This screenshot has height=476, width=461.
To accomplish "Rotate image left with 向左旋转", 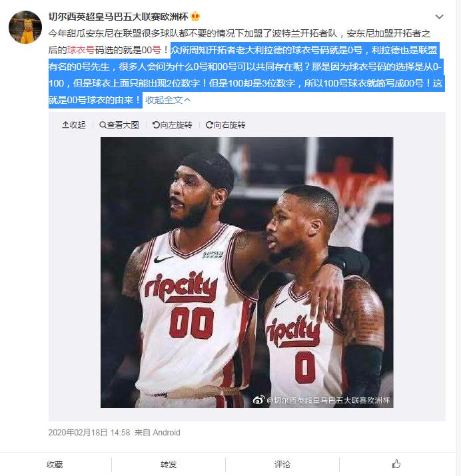I will pyautogui.click(x=172, y=124).
